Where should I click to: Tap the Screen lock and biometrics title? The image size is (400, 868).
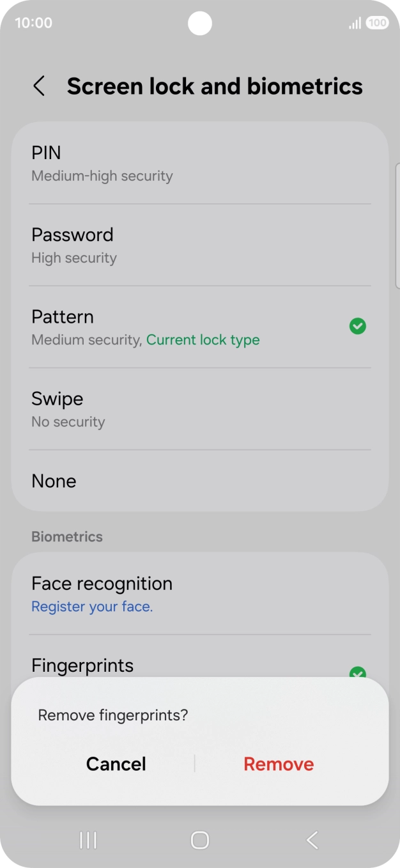point(215,86)
